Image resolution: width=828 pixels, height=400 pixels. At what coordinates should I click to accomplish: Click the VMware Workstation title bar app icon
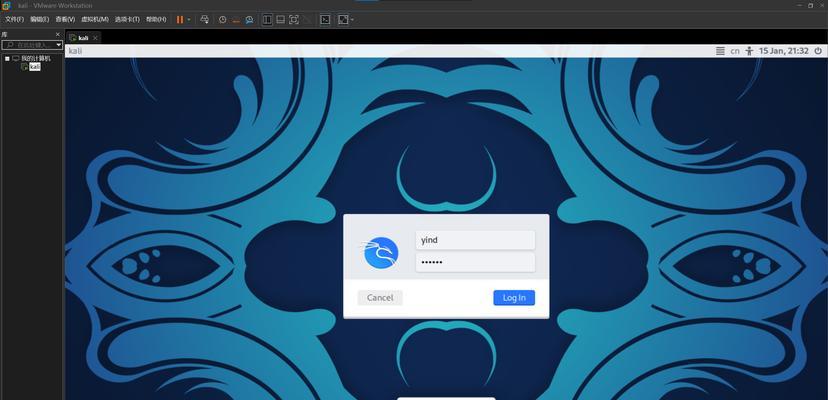pos(6,5)
